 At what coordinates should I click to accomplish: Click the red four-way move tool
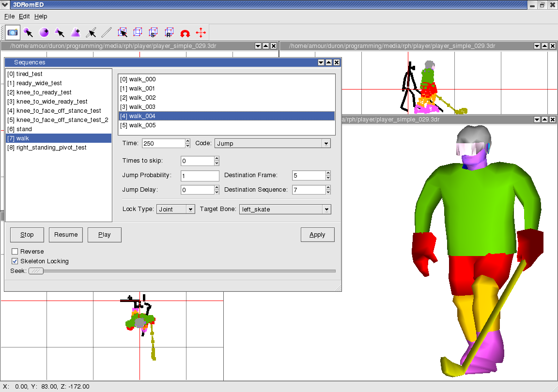pyautogui.click(x=201, y=33)
